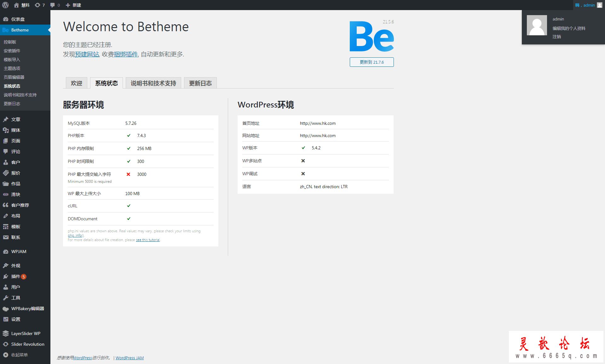Open 布局 layouts pencil icon
The width and height of the screenshot is (605, 364).
(x=6, y=216)
